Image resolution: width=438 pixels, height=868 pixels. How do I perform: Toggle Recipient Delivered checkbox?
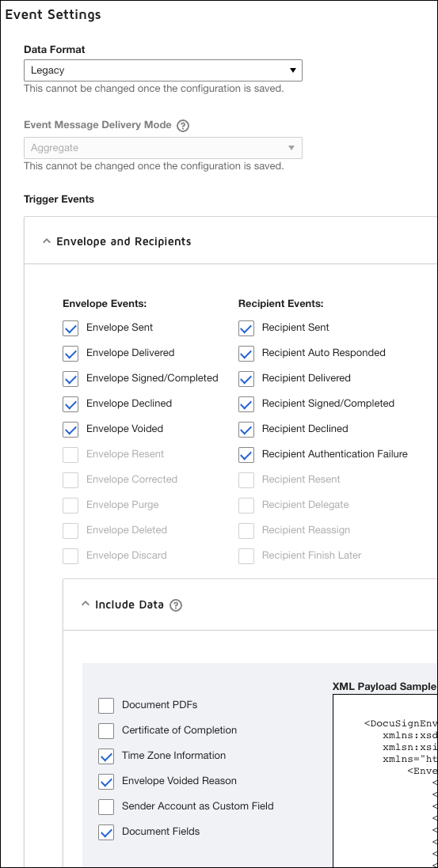(x=246, y=379)
